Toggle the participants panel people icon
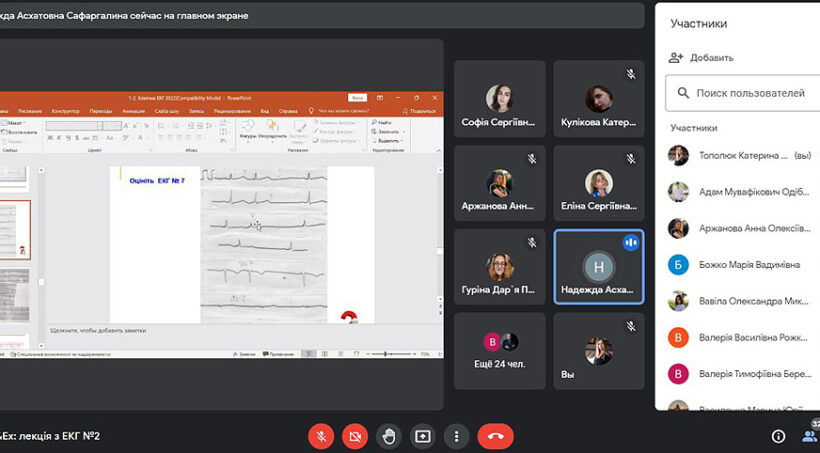Image resolution: width=820 pixels, height=453 pixels. point(810,436)
